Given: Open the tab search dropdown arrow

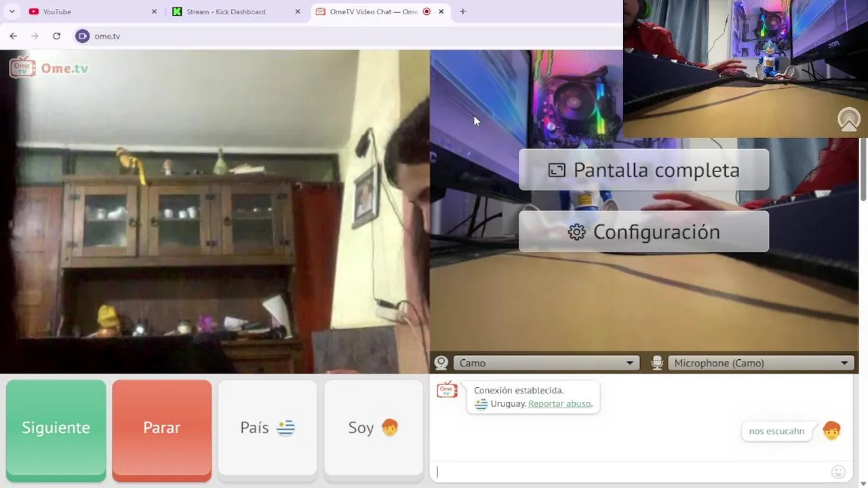Looking at the screenshot, I should pyautogui.click(x=12, y=12).
